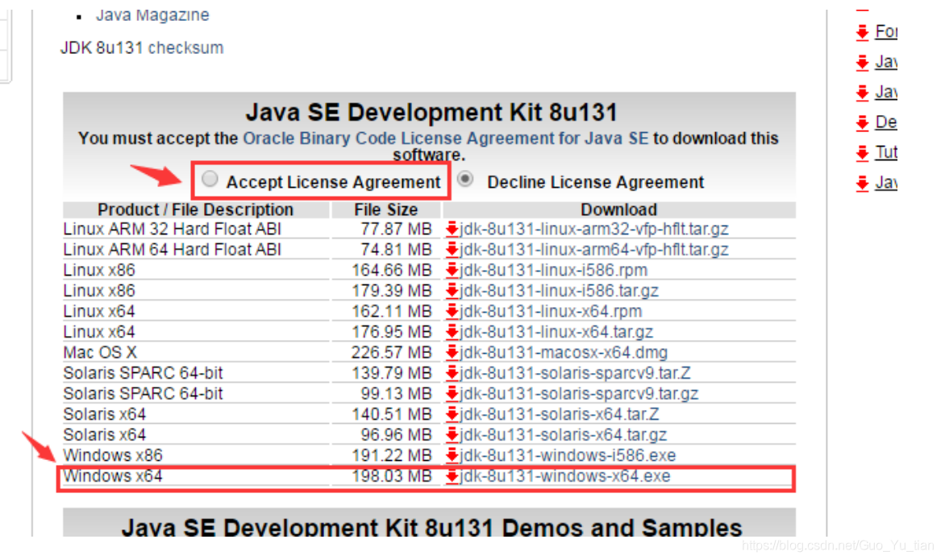Click sidebar download icon next to 'Fo' link

[863, 31]
